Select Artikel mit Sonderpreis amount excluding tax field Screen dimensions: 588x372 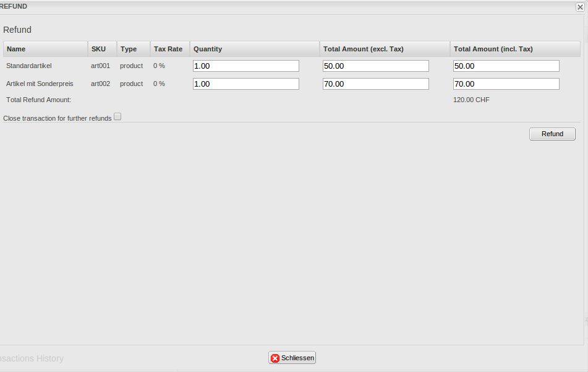375,84
